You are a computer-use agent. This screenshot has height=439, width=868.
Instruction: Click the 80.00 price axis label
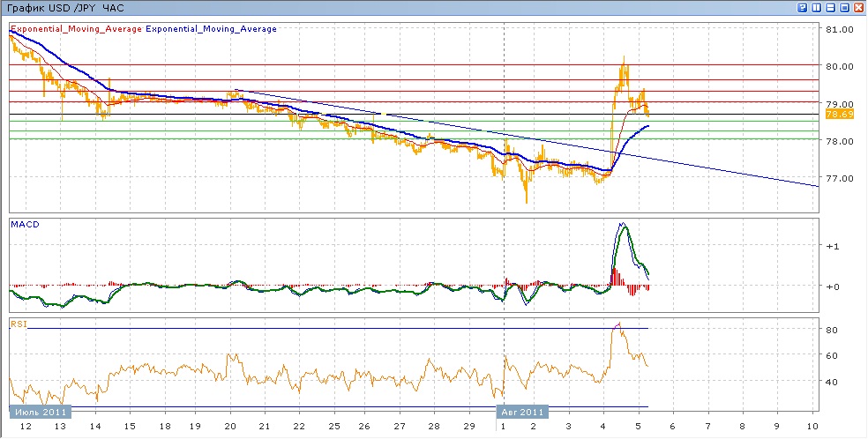[x=838, y=66]
